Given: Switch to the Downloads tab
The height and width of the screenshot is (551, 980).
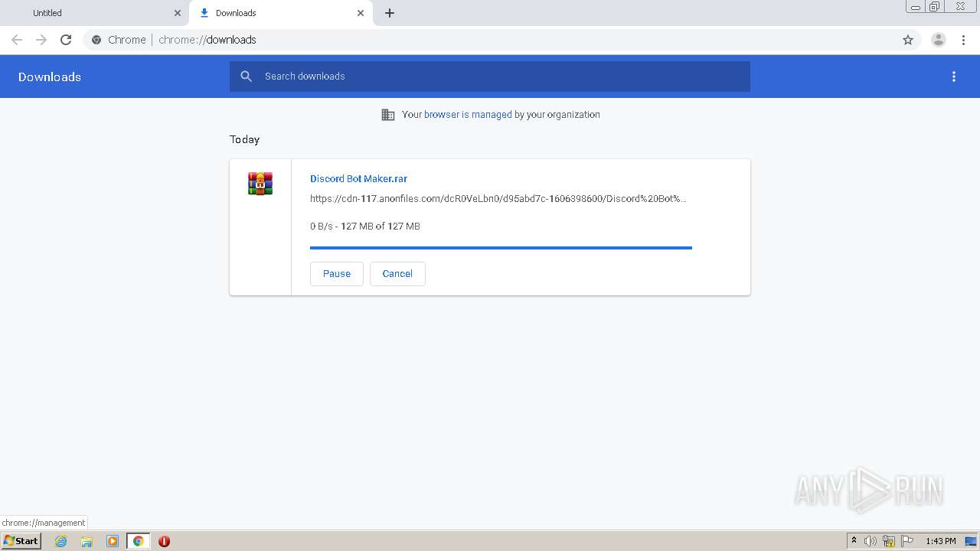Looking at the screenshot, I should click(280, 13).
